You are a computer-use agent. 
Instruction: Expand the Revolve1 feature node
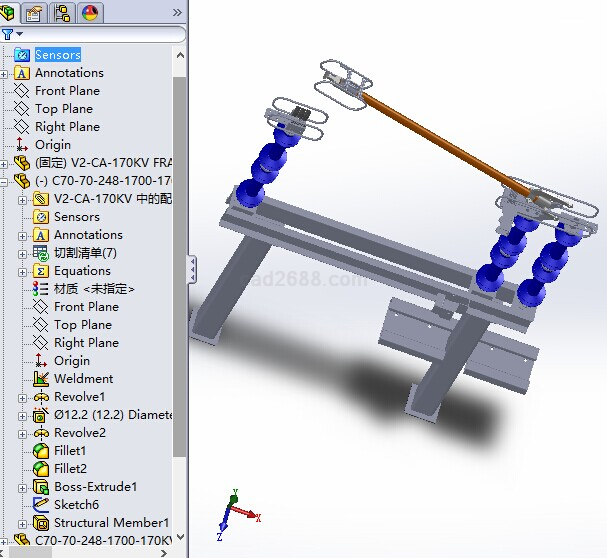point(23,397)
